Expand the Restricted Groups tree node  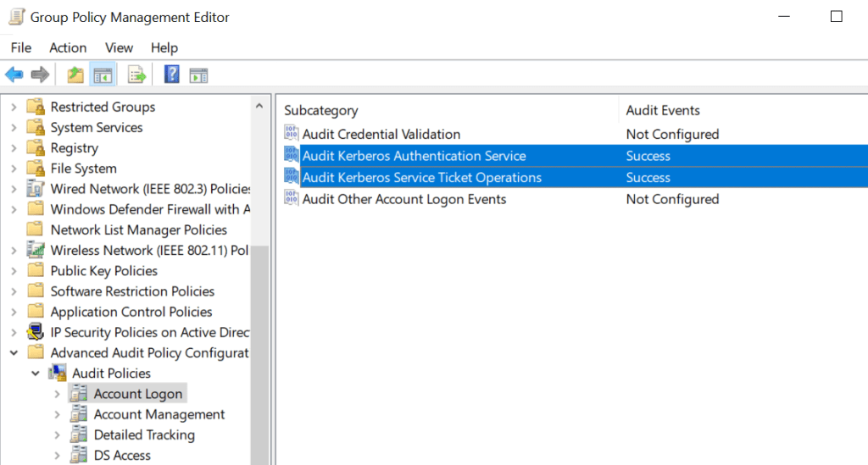pyautogui.click(x=14, y=107)
